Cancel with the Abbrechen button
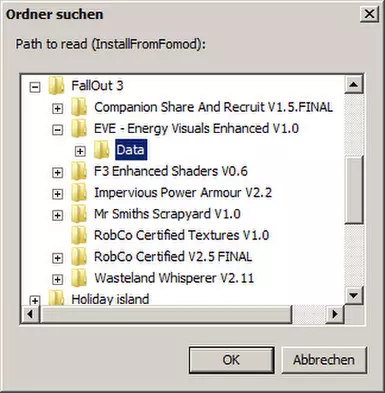 (x=324, y=360)
